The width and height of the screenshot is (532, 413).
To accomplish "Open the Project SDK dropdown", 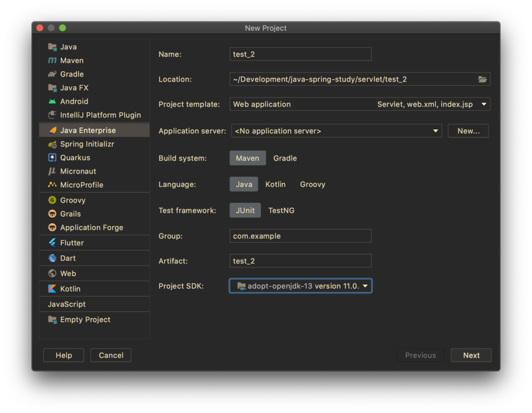I will (365, 286).
